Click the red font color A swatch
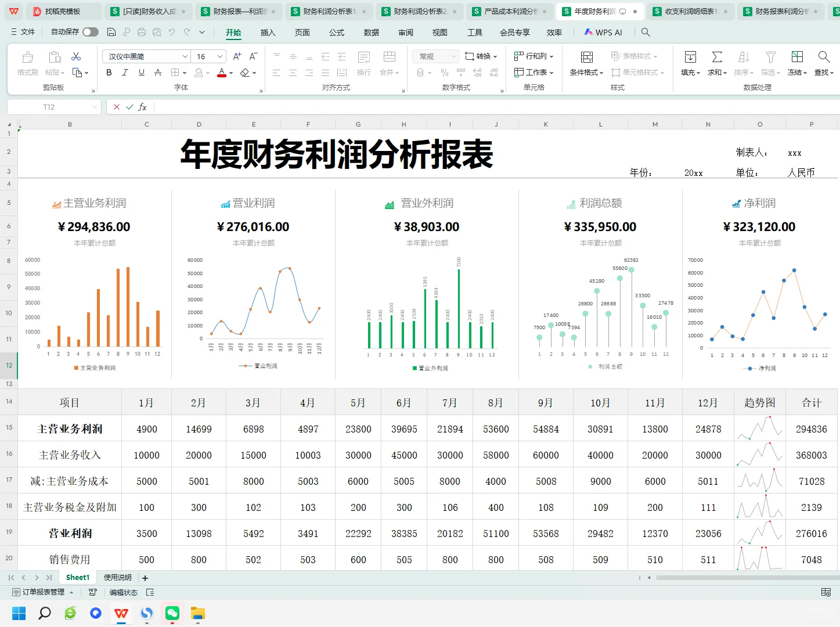Viewport: 840px width, 627px height. click(x=222, y=73)
